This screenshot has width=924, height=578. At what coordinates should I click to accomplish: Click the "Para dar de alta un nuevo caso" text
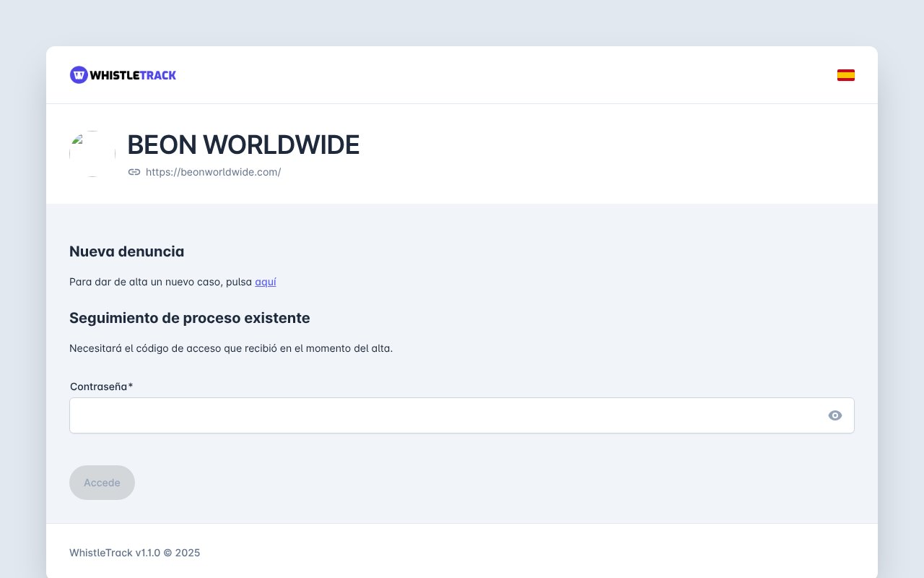pyautogui.click(x=161, y=282)
